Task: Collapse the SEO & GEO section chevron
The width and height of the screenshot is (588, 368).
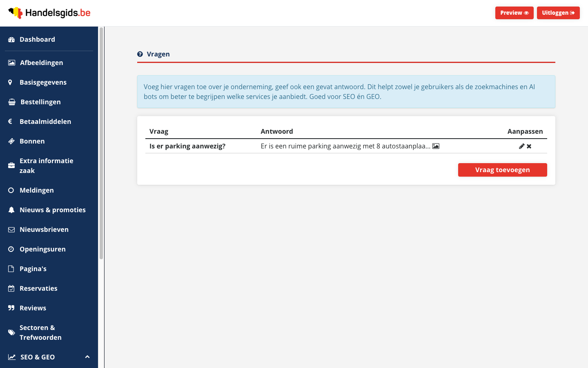Action: (87, 357)
